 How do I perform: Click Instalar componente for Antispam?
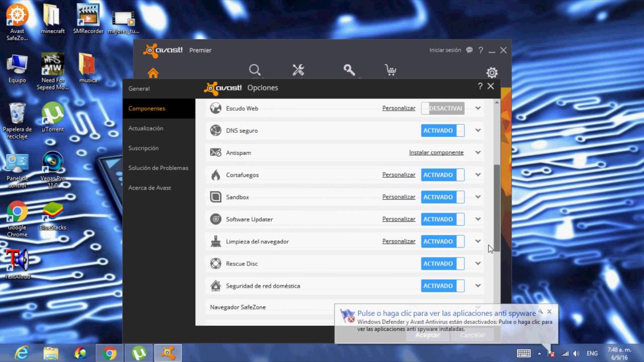point(436,152)
